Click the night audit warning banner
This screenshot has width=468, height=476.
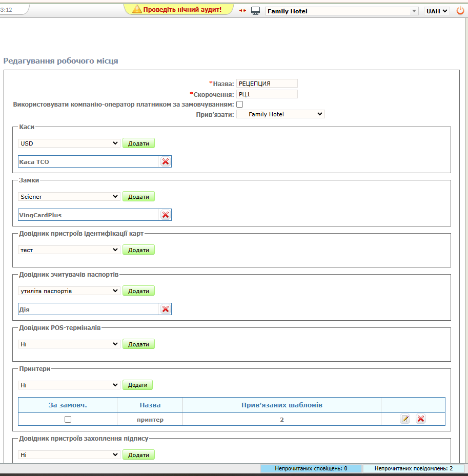(x=178, y=9)
